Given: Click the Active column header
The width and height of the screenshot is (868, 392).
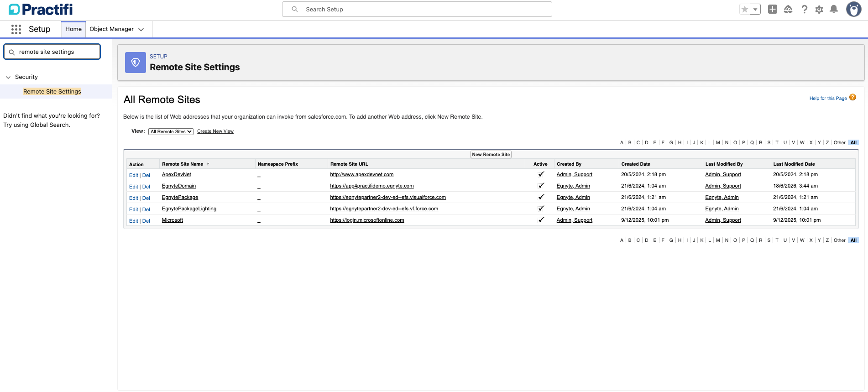Looking at the screenshot, I should coord(540,164).
